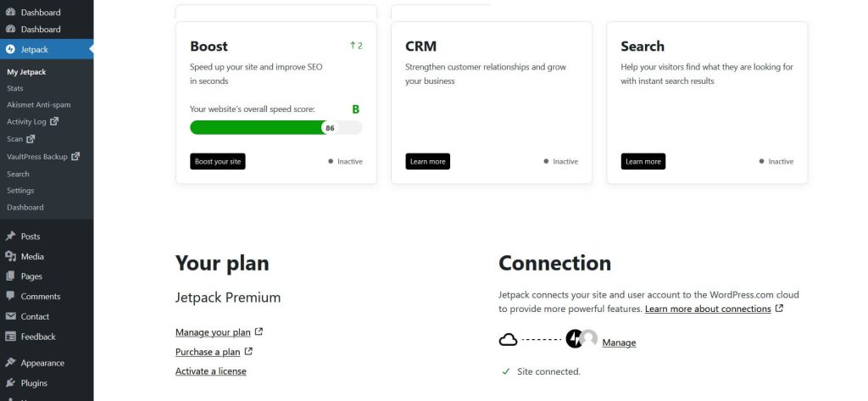Click Learn more on CRM card
This screenshot has width=868, height=401.
[427, 161]
